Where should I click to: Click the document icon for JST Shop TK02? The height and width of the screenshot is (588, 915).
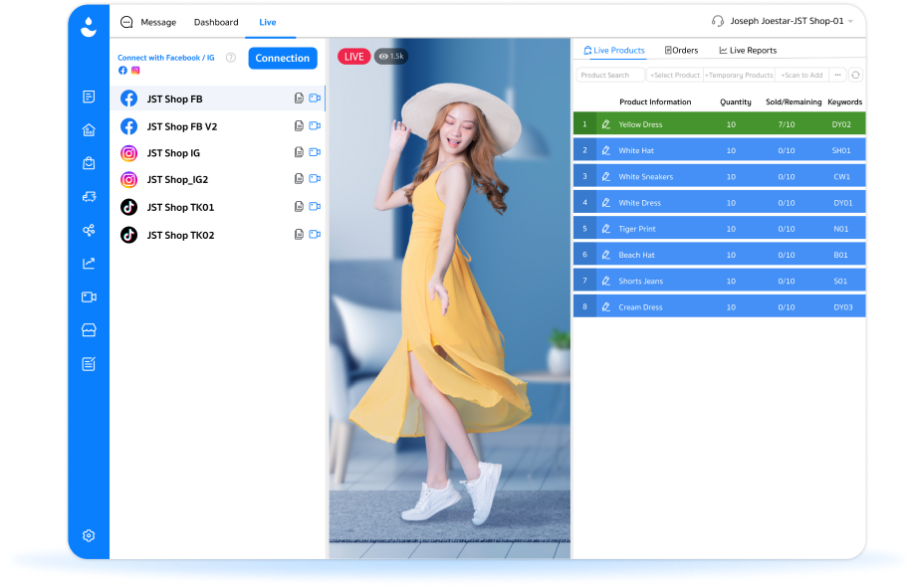click(299, 235)
